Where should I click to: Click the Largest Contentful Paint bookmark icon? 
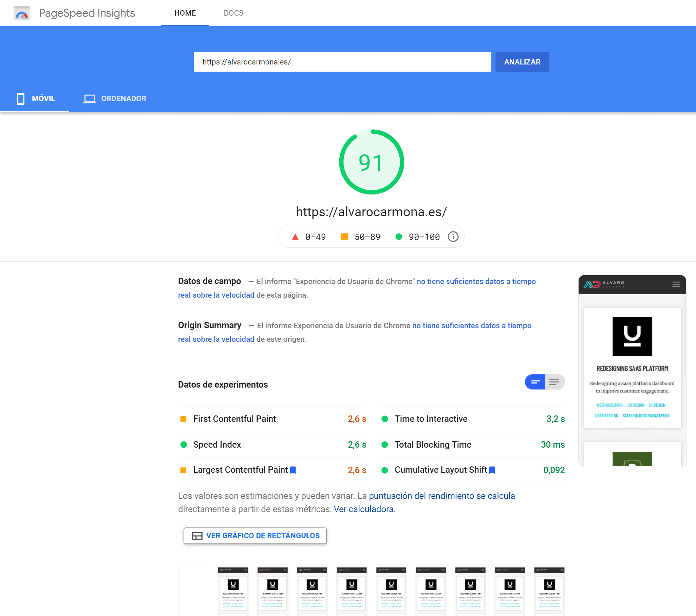pyautogui.click(x=293, y=470)
